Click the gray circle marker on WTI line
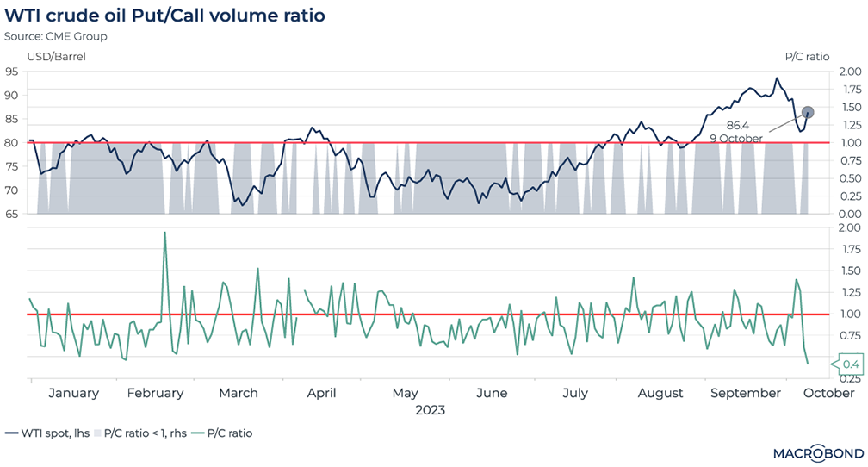Viewport: 868px width, 467px height. [808, 112]
